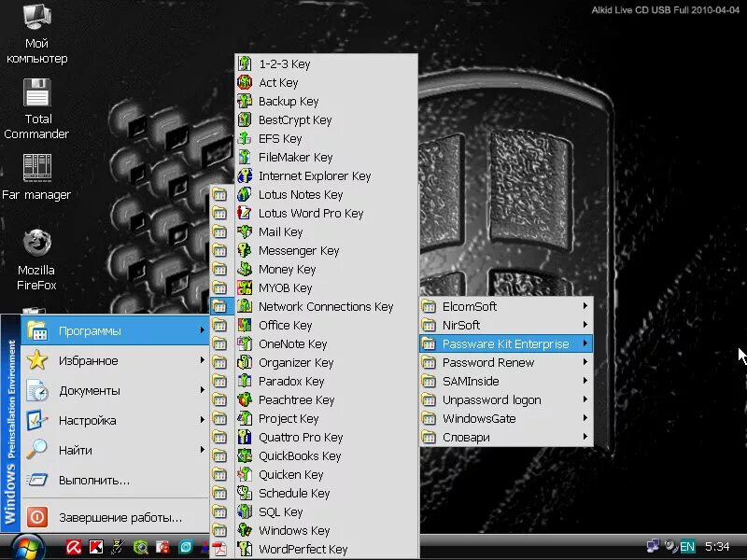Click the network computers tray icon
747x560 pixels.
point(653,546)
